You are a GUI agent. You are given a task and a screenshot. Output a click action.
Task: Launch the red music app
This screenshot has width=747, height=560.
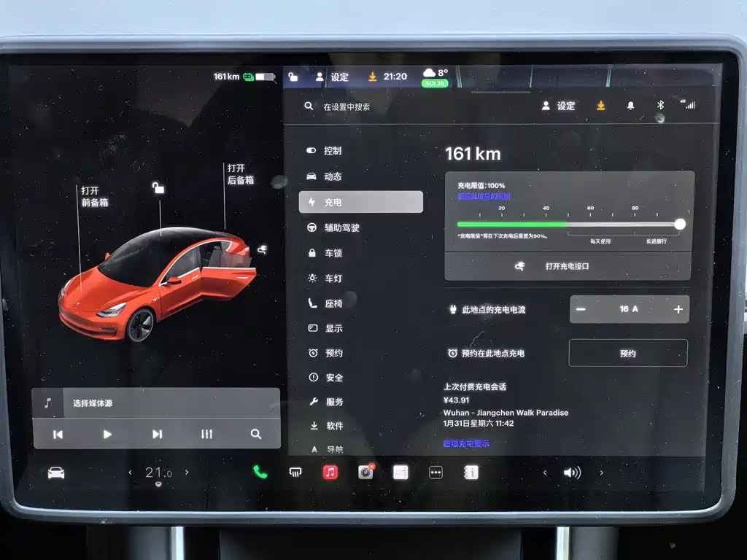click(330, 472)
